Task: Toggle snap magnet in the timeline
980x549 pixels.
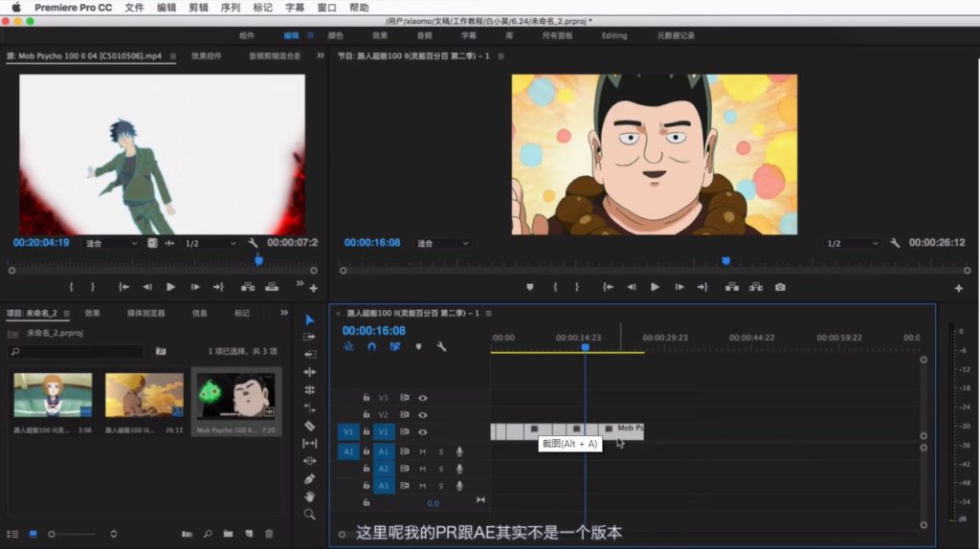Action: click(371, 347)
